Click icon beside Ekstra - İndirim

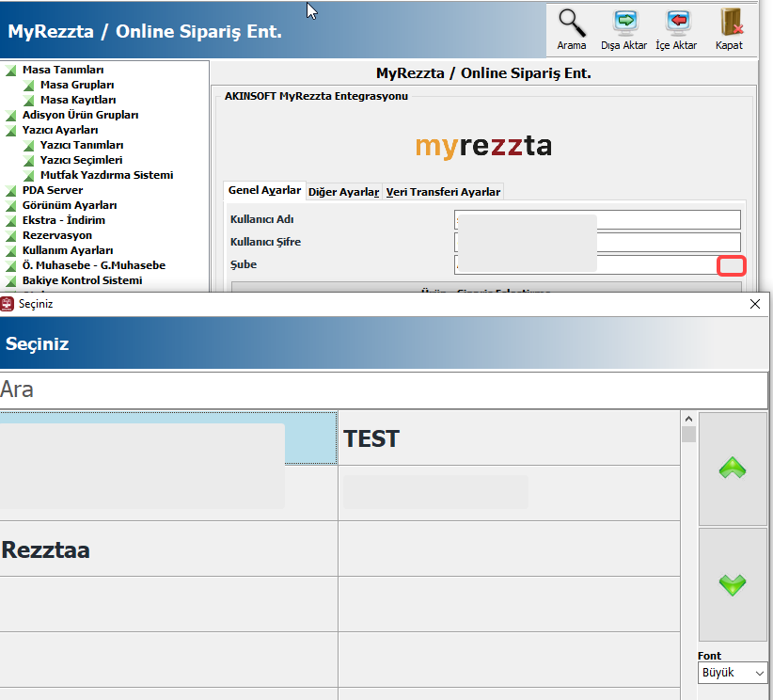(x=11, y=220)
